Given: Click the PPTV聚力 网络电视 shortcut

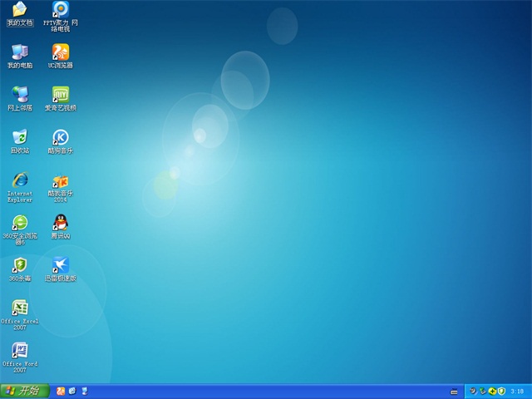Looking at the screenshot, I should click(60, 10).
